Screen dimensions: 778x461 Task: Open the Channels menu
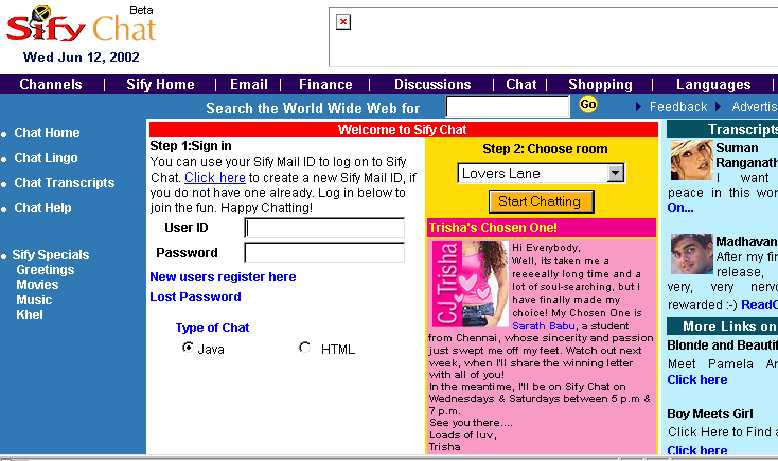pyautogui.click(x=51, y=84)
